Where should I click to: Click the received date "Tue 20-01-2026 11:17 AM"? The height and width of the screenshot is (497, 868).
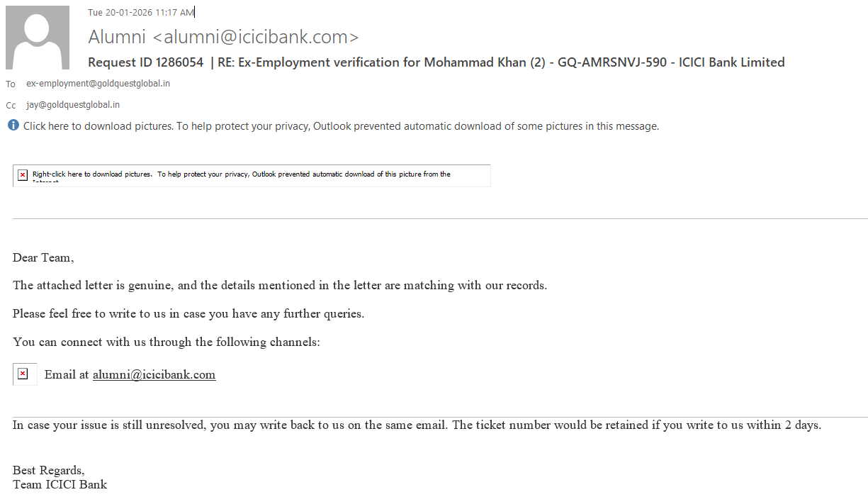tap(140, 12)
